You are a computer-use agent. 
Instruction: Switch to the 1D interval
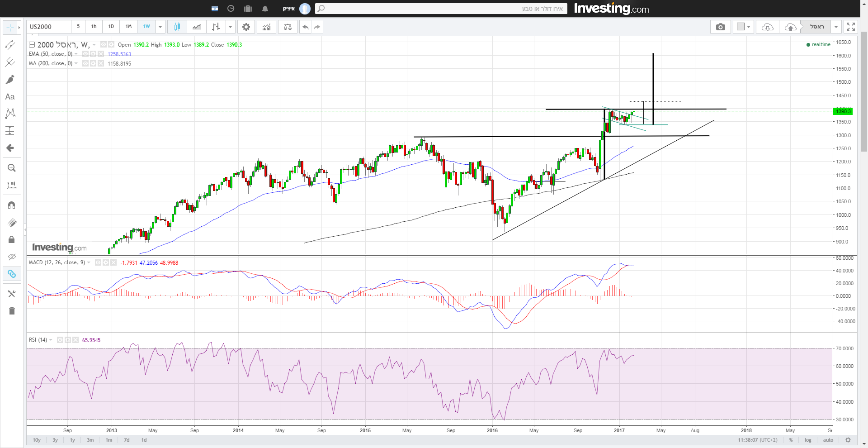111,27
